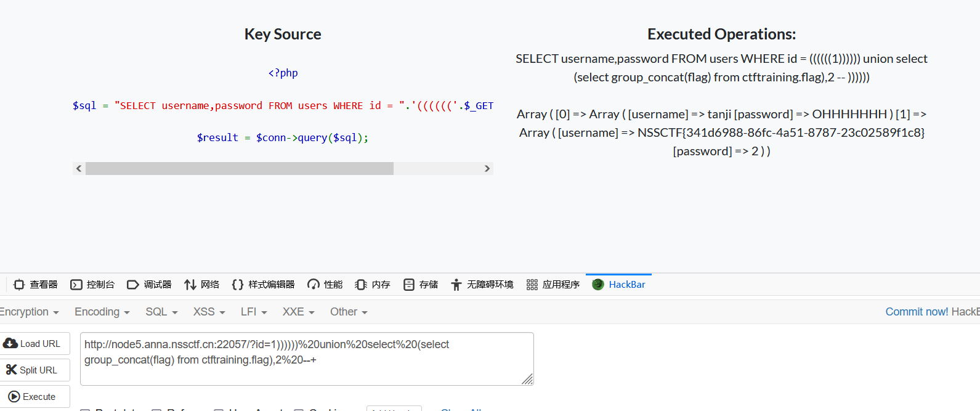The image size is (980, 411).
Task: Expand the Other dropdown menu
Action: coord(349,312)
